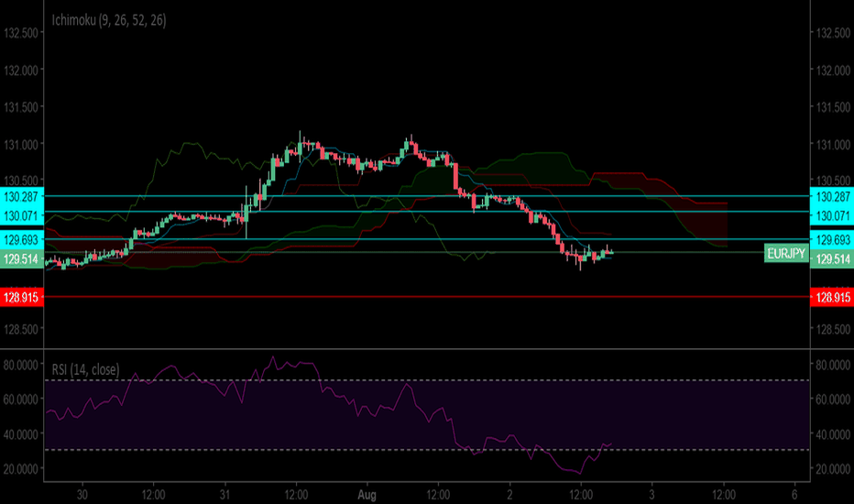Image resolution: width=854 pixels, height=504 pixels.
Task: Select the RSI 20.0000 tick on right axis
Action: [833, 468]
